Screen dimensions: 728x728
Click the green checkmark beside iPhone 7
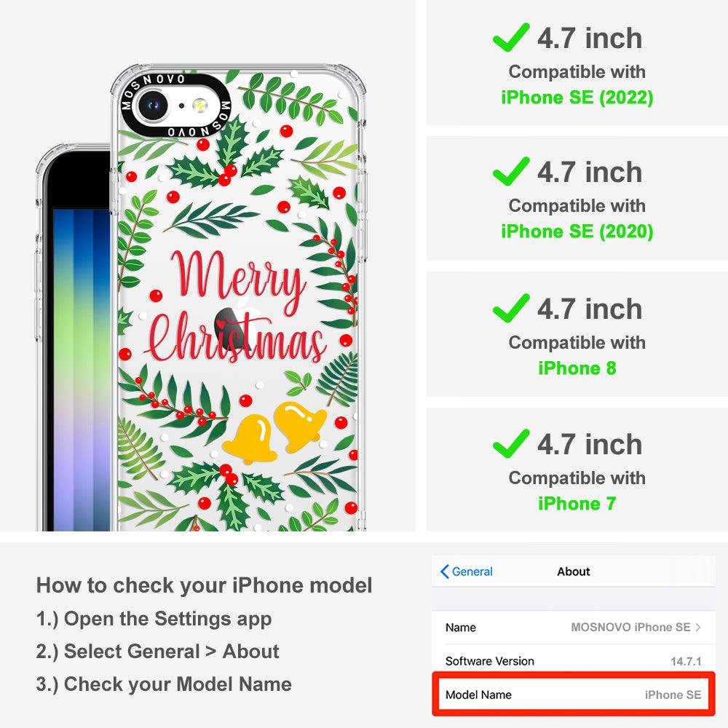pyautogui.click(x=511, y=443)
